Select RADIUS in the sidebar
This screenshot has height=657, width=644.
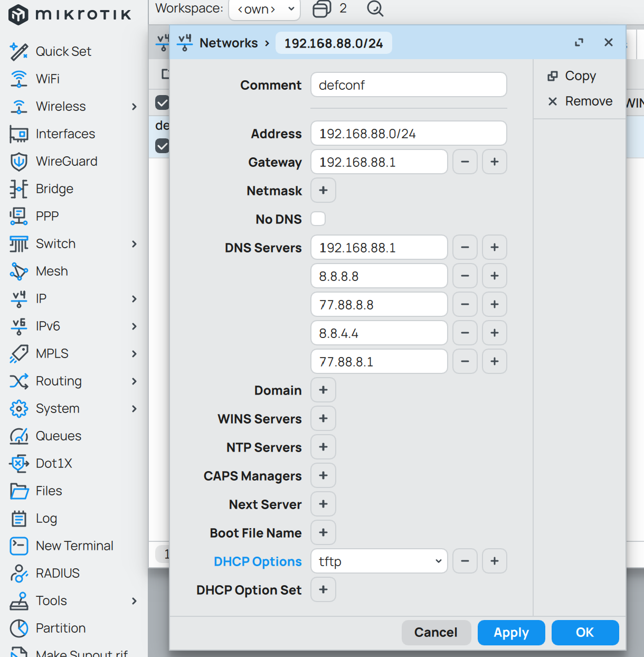58,574
